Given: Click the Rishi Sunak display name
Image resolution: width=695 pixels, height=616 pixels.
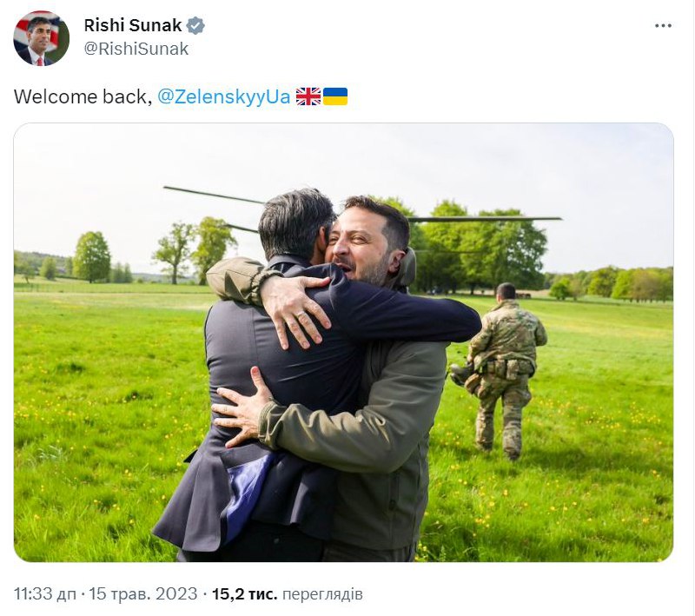Looking at the screenshot, I should tap(133, 25).
